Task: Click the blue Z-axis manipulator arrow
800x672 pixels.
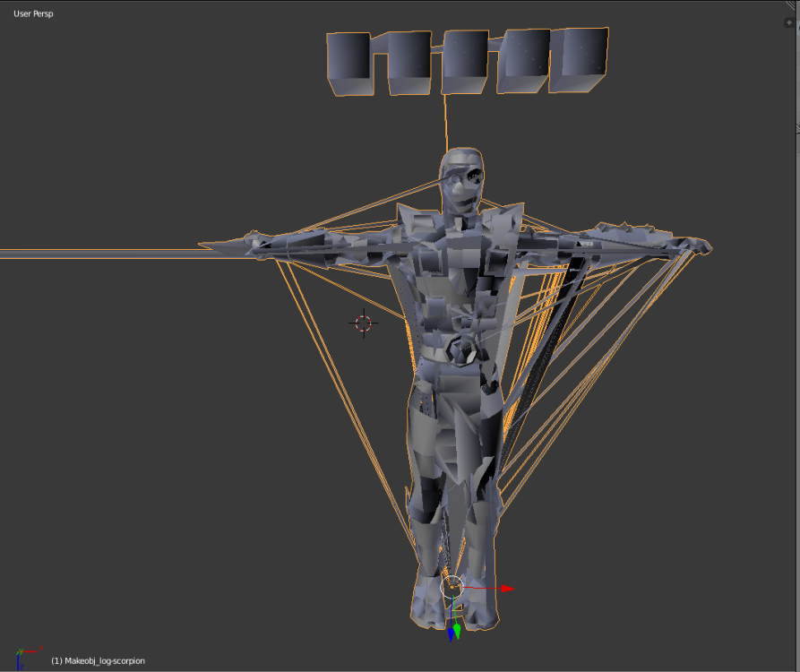Action: coord(450,634)
